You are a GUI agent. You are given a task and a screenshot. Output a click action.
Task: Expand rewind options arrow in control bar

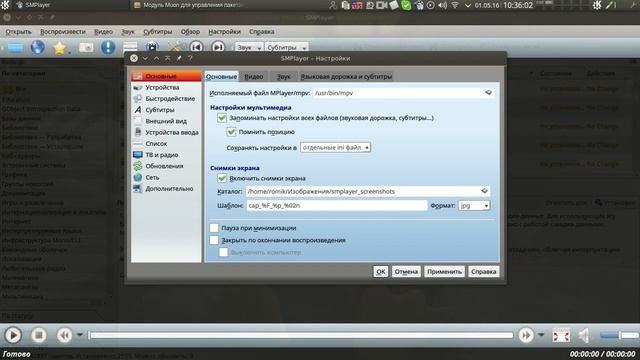(80, 335)
